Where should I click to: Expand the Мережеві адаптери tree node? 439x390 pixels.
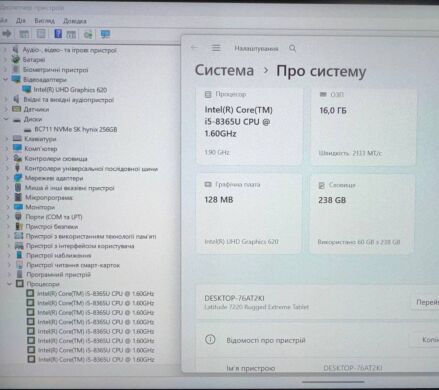coord(8,178)
